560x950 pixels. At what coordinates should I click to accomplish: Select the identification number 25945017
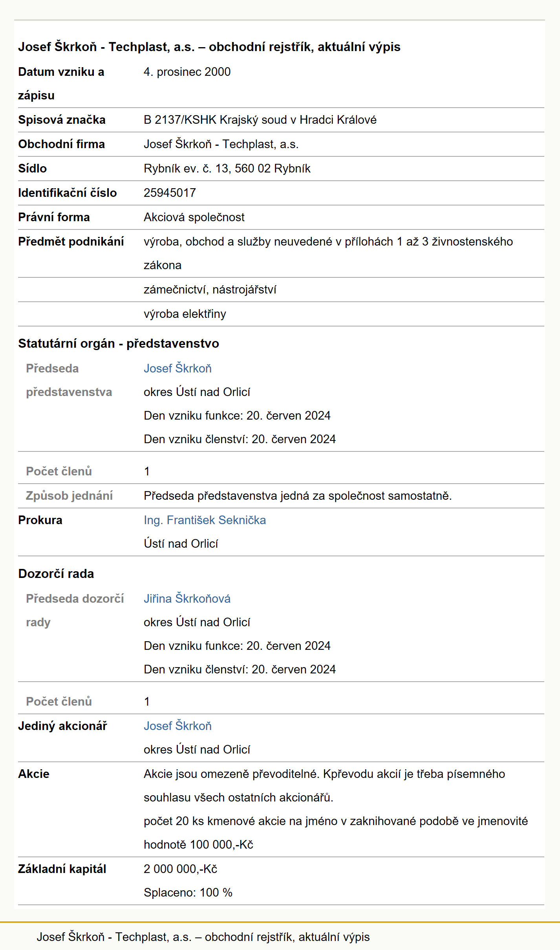pyautogui.click(x=170, y=193)
